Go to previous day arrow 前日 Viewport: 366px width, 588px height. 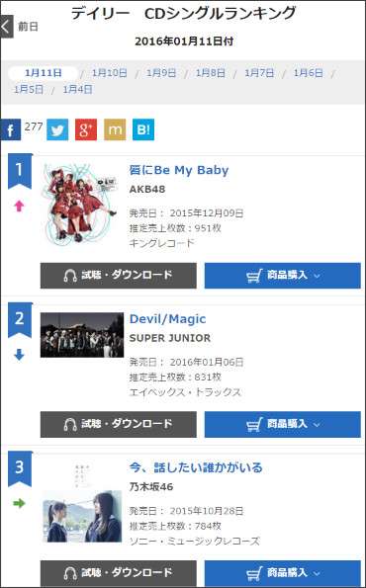pos(20,27)
